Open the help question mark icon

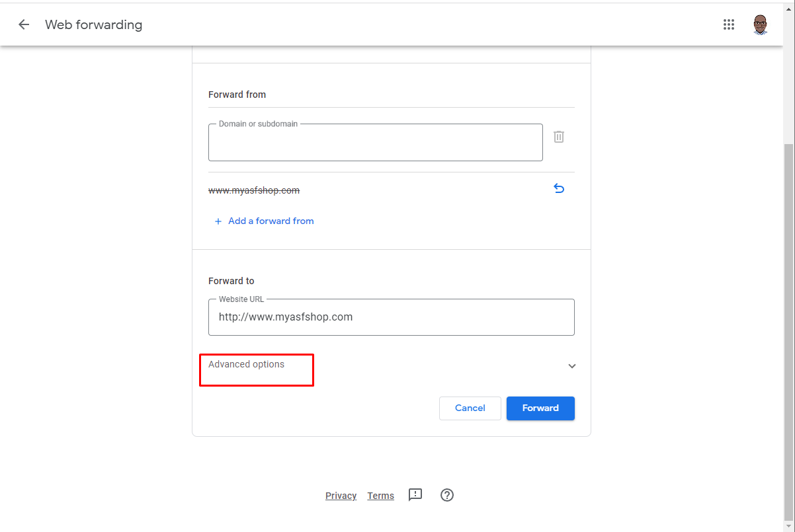point(447,495)
